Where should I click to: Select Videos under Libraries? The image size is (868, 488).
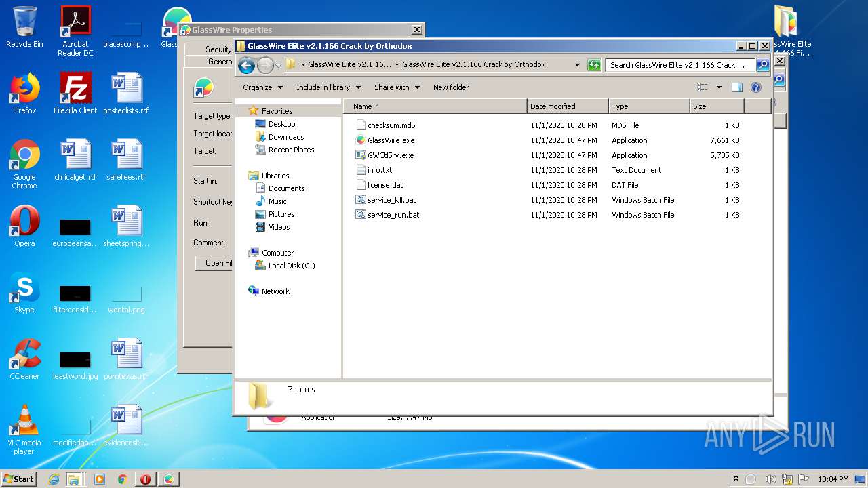click(x=279, y=227)
